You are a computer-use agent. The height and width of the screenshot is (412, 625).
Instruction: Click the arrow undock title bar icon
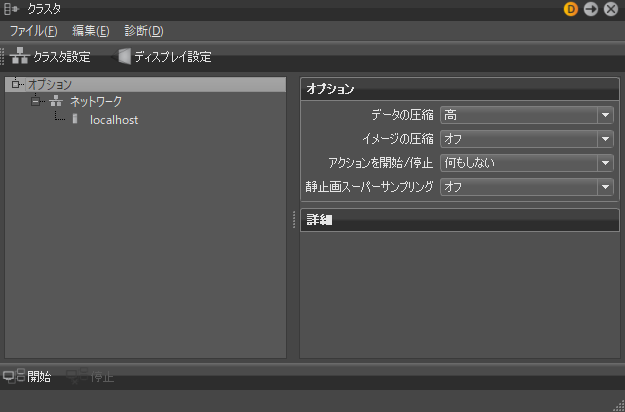click(591, 9)
